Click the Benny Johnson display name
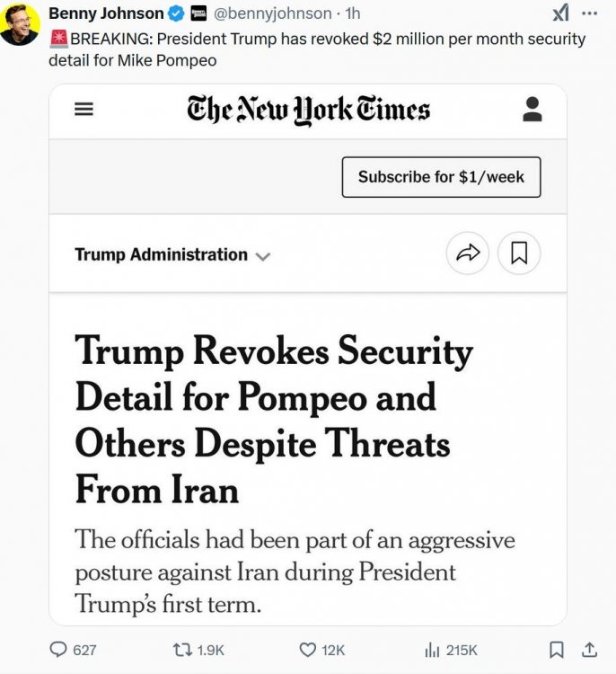Image resolution: width=616 pixels, height=674 pixels. pos(106,13)
